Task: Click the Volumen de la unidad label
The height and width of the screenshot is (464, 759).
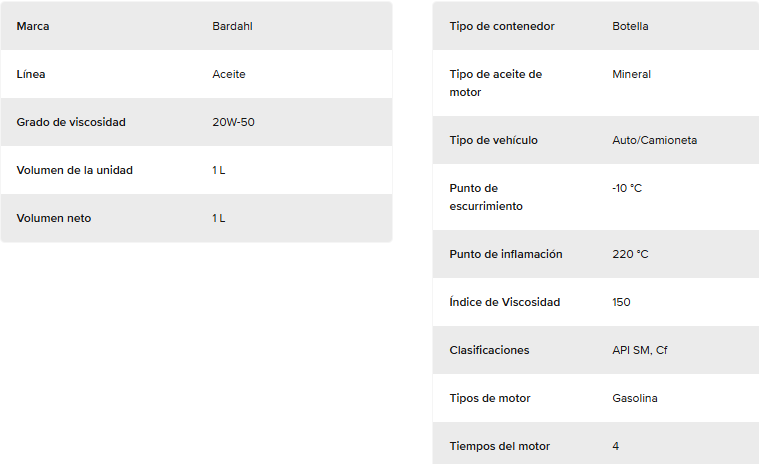Action: pyautogui.click(x=75, y=170)
